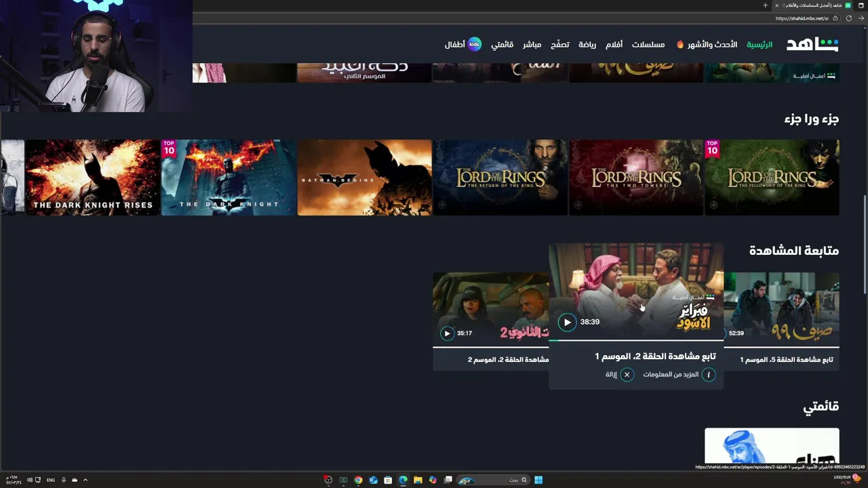Select the شاهد browser tab
This screenshot has height=488, width=868.
pos(811,5)
